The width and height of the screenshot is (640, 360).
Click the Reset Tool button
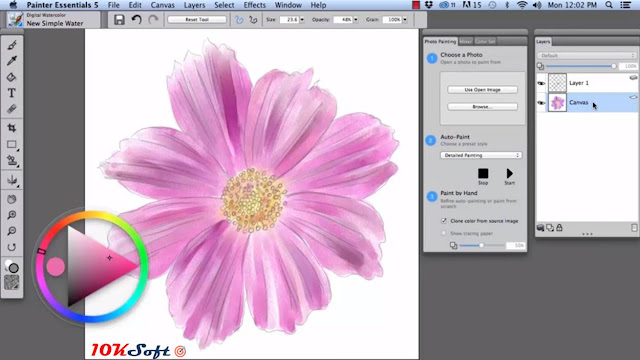(x=197, y=20)
